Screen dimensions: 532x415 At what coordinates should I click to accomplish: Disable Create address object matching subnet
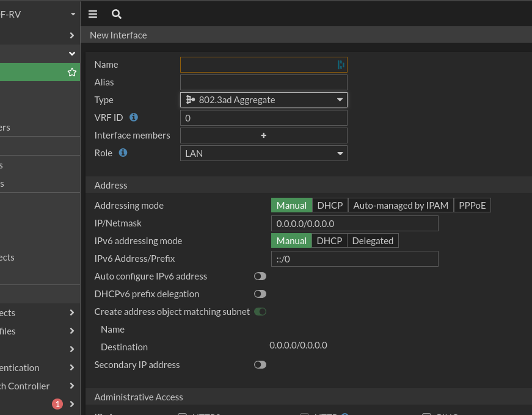pos(260,312)
